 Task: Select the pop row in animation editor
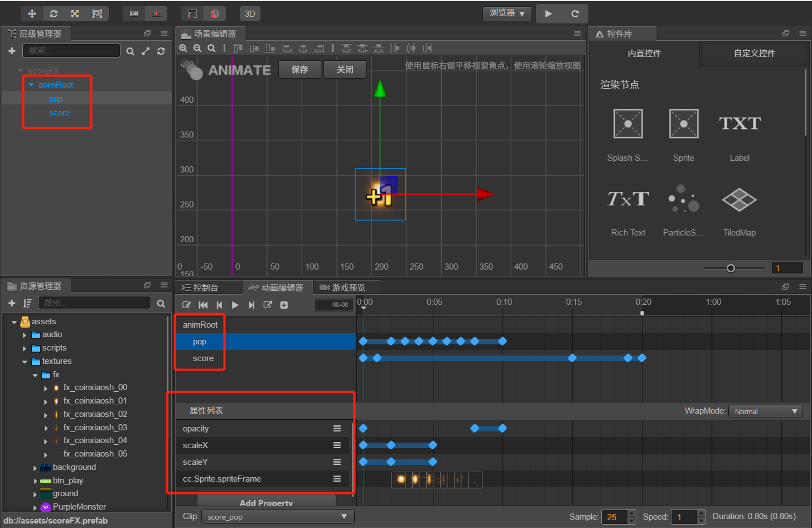(266, 342)
